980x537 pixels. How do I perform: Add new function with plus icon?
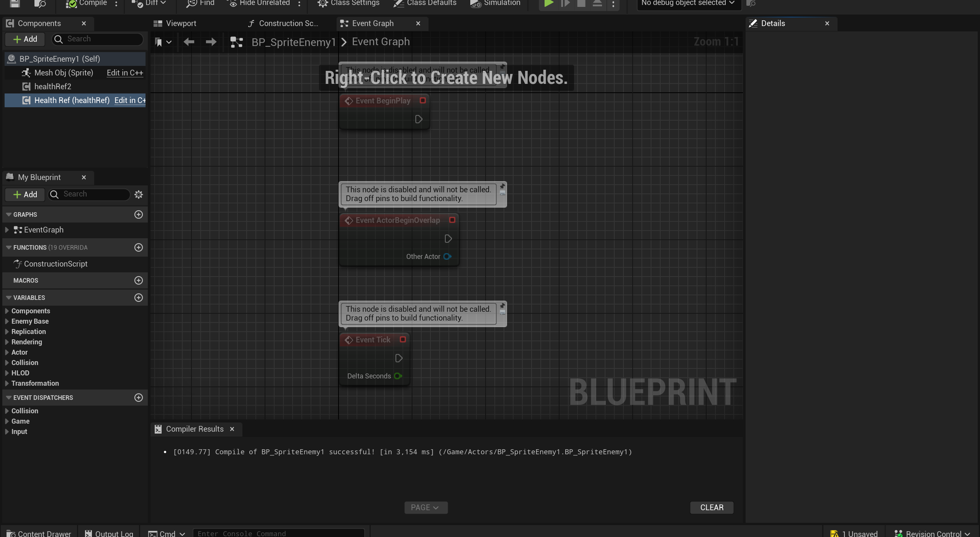pos(139,247)
